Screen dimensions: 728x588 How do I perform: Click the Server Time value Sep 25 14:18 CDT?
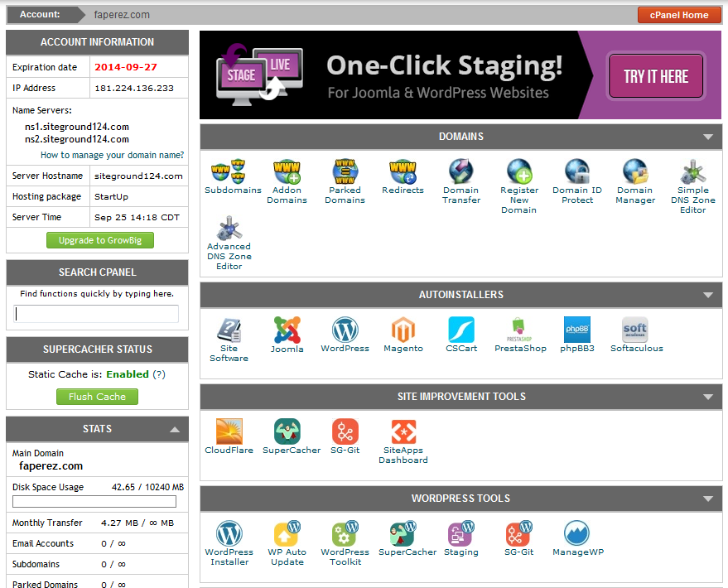coord(137,217)
